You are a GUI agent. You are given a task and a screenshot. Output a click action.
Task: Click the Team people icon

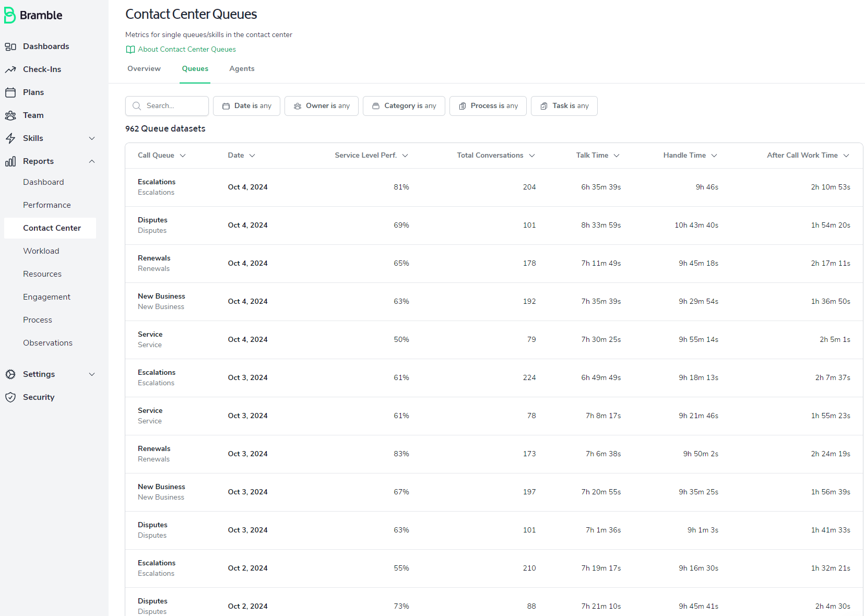10,115
